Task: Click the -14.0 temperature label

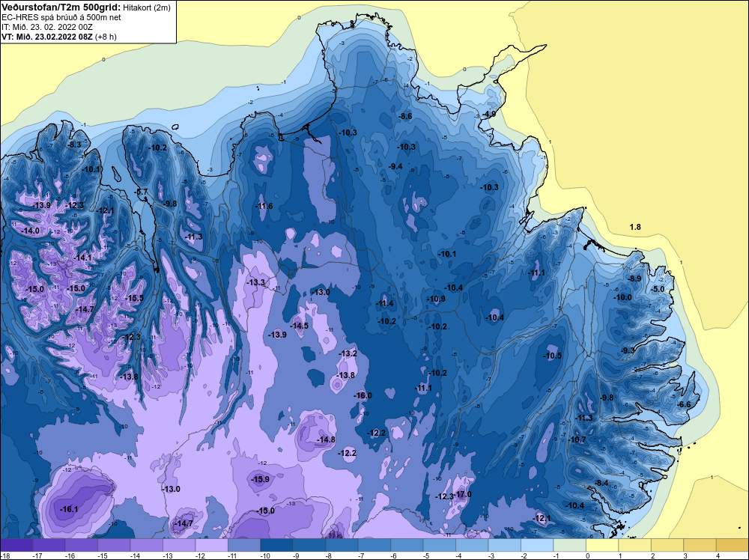Action: [31, 231]
